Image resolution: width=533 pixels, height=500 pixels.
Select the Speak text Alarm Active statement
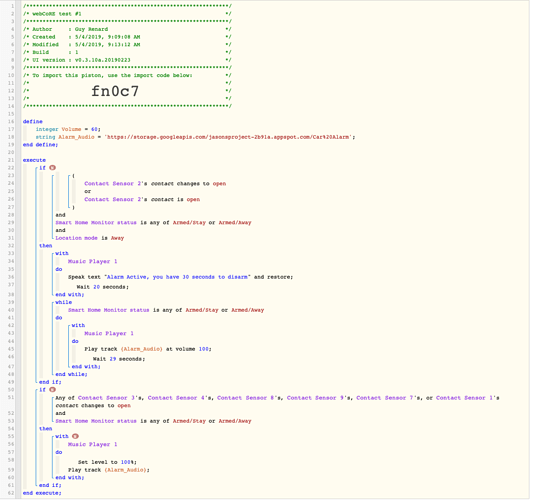180,277
